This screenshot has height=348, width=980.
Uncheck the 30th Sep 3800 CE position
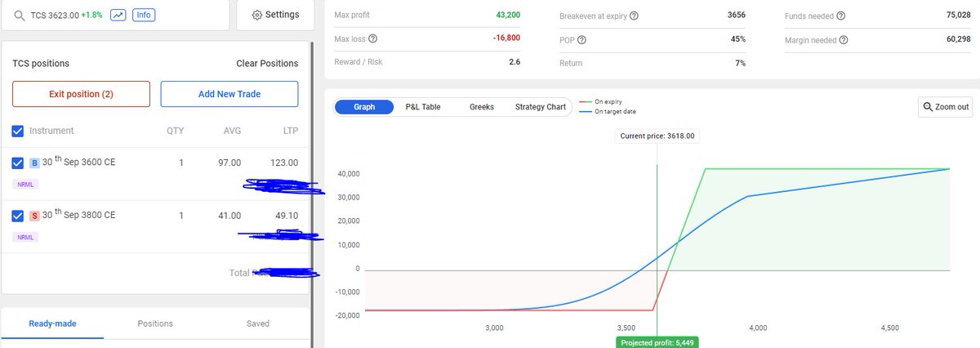click(18, 216)
